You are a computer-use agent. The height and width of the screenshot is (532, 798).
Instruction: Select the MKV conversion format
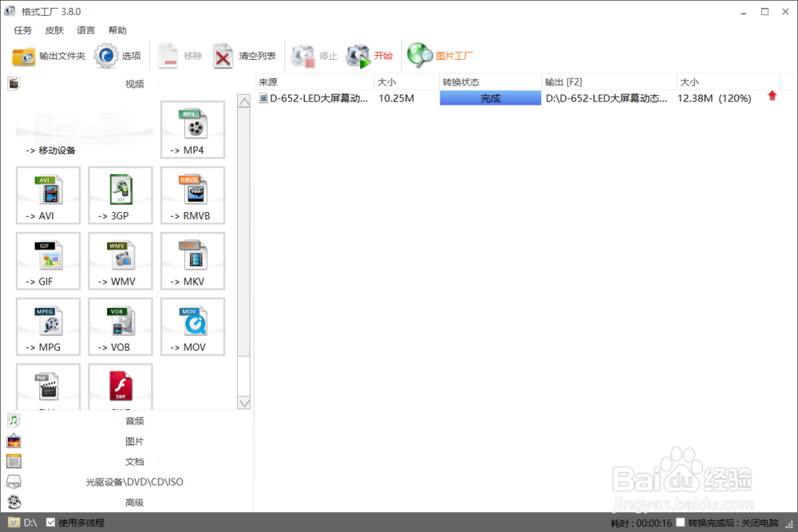(x=192, y=261)
